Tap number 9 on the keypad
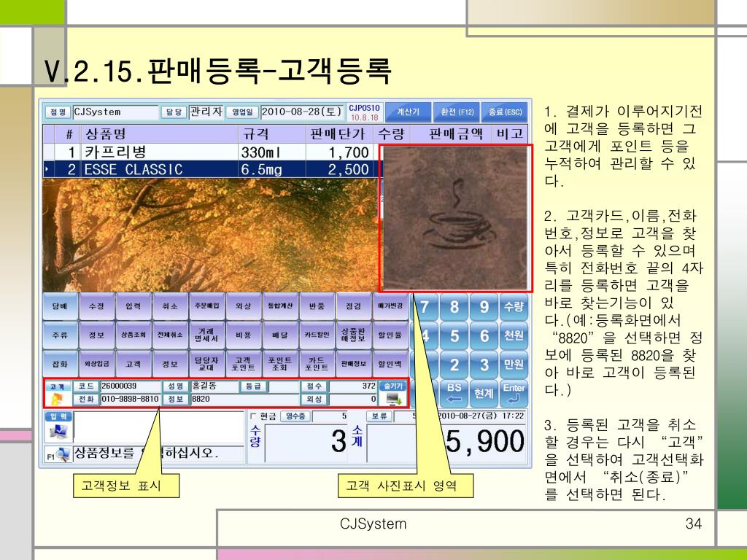747x560 pixels. coord(484,307)
